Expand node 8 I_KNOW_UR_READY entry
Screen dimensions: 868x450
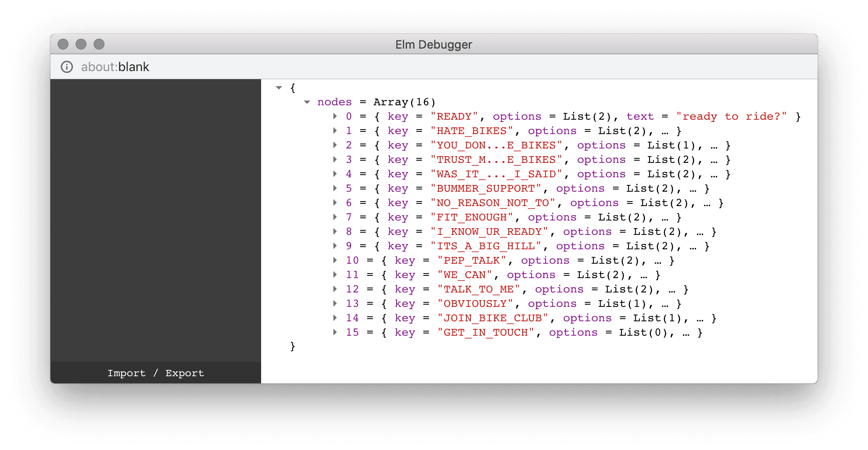point(335,232)
